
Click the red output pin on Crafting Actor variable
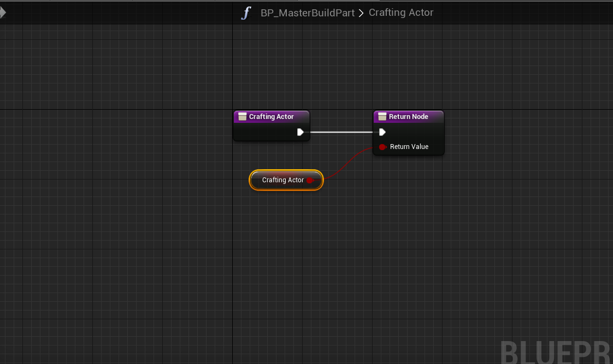(x=310, y=180)
